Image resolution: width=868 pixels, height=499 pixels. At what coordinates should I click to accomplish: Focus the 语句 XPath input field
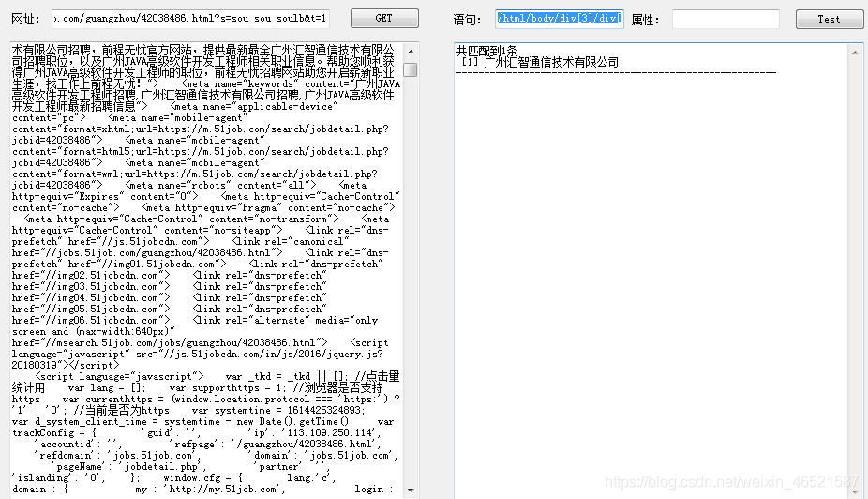pyautogui.click(x=559, y=18)
